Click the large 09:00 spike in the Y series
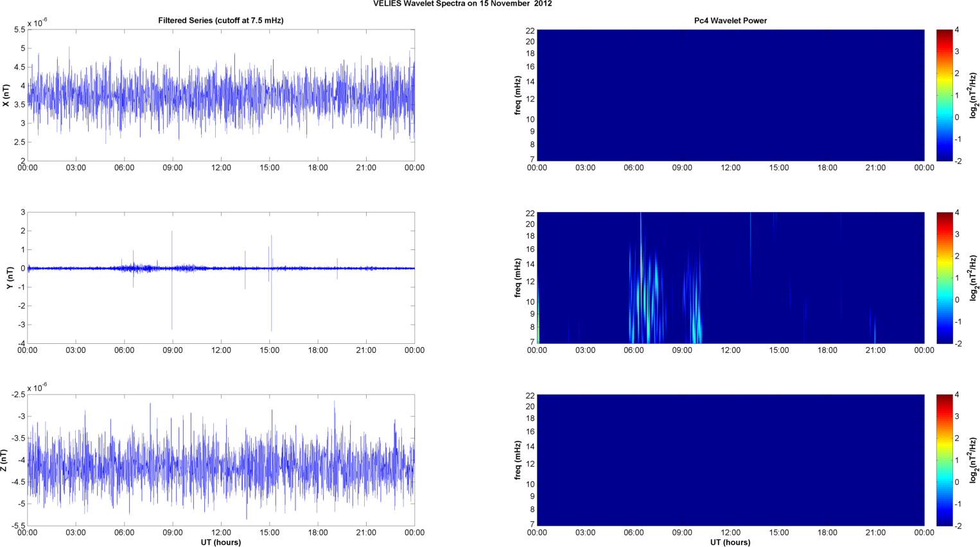 [x=172, y=280]
